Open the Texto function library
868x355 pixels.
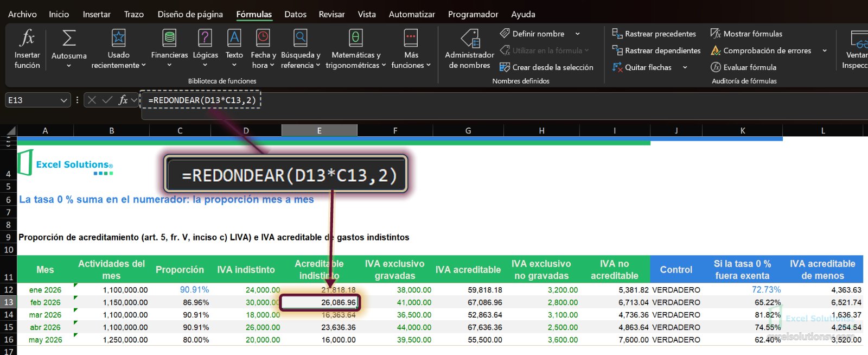point(234,49)
